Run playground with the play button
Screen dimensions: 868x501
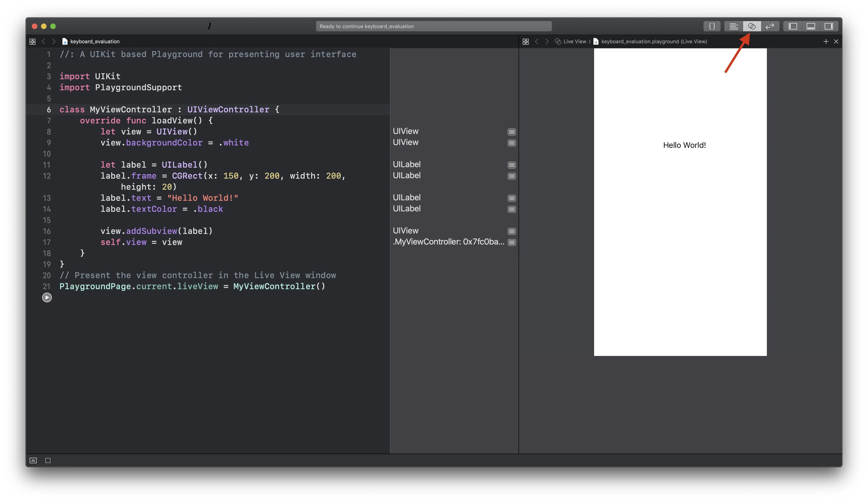[x=47, y=297]
